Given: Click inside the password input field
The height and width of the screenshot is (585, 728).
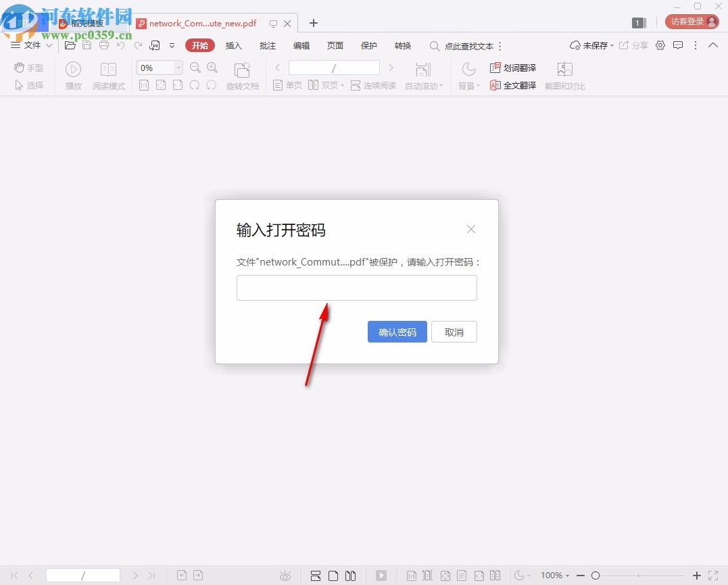Looking at the screenshot, I should [x=356, y=287].
